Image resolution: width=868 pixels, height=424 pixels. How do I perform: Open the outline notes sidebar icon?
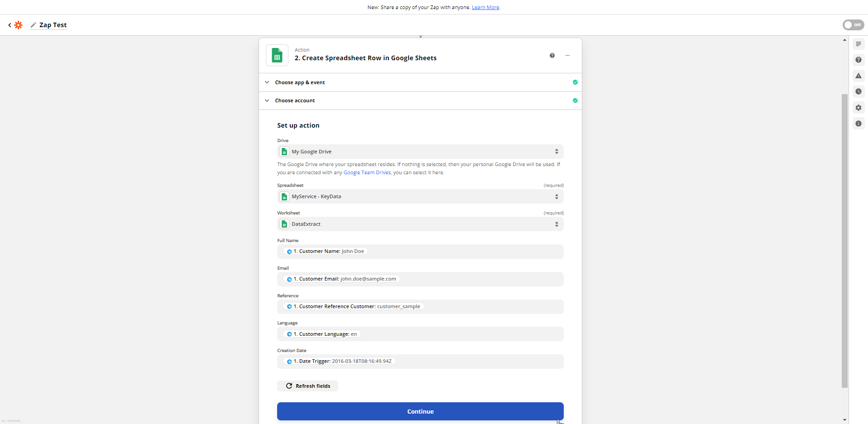pyautogui.click(x=858, y=44)
